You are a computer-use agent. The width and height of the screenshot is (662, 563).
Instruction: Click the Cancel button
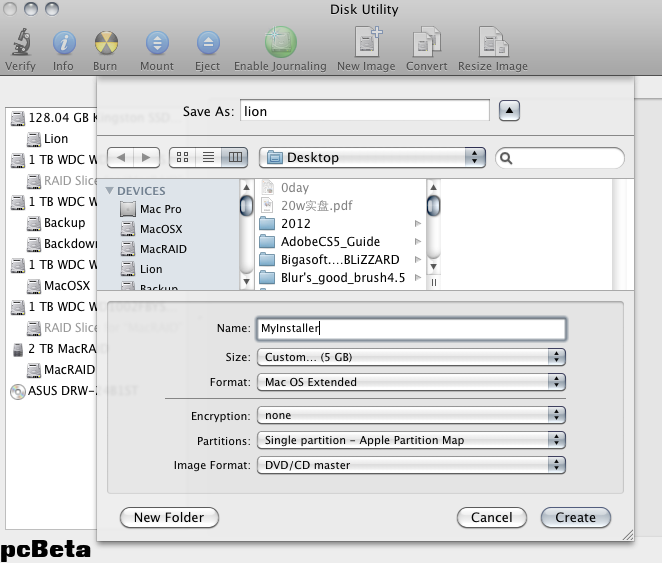pos(492,518)
